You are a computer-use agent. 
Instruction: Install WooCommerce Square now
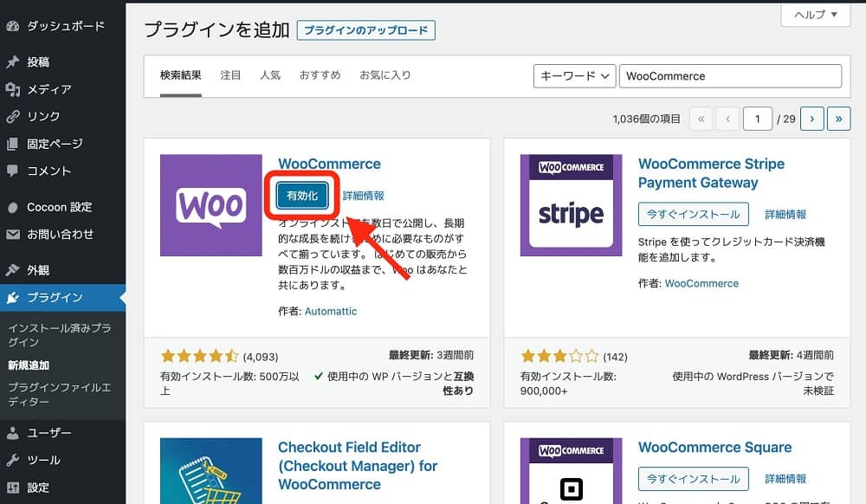tap(693, 479)
